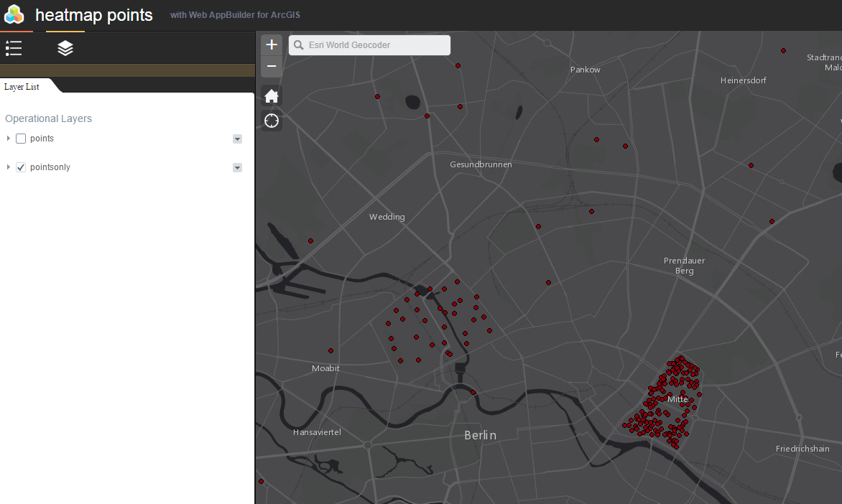Click the My Location crosshair button
The width and height of the screenshot is (842, 504).
tap(272, 121)
